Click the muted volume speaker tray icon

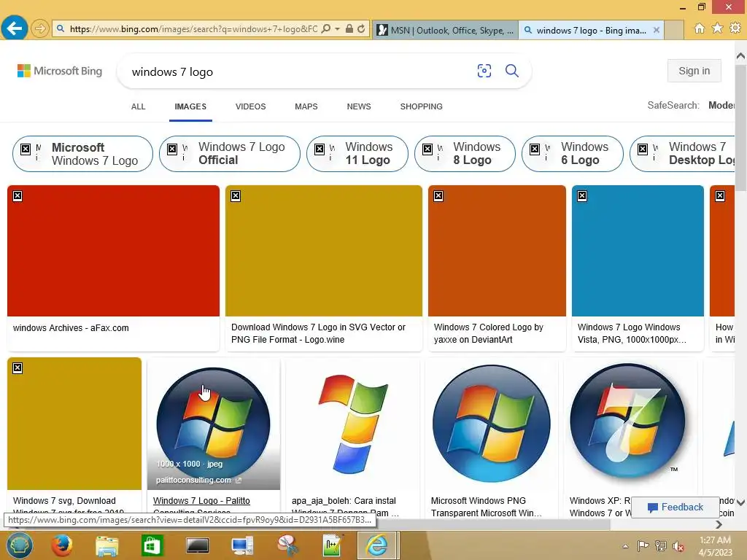(x=678, y=546)
